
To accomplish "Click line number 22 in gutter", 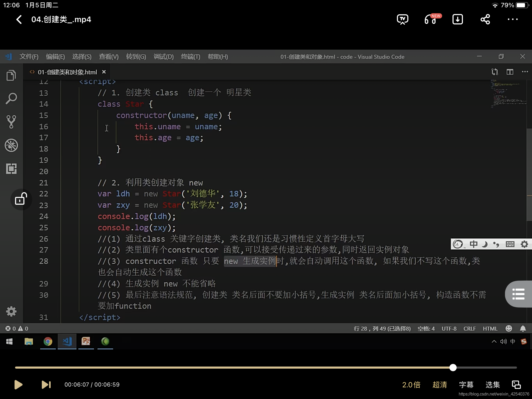I will pyautogui.click(x=44, y=194).
